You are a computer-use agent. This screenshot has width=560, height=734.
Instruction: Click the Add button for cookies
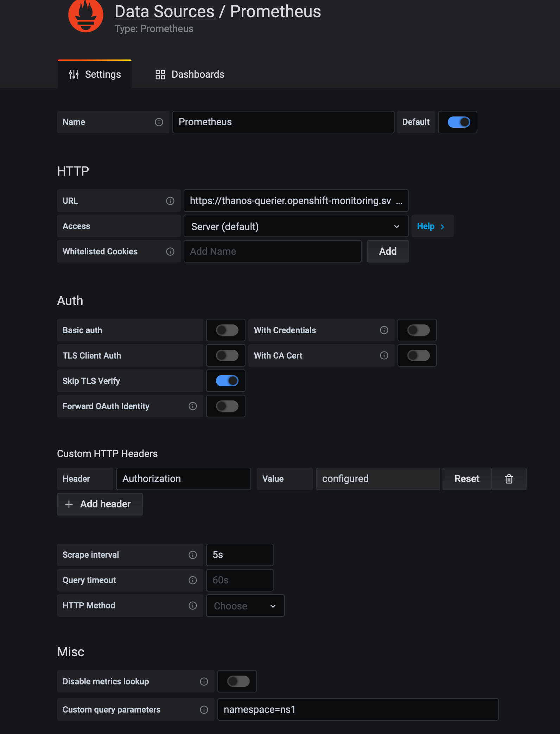click(388, 251)
